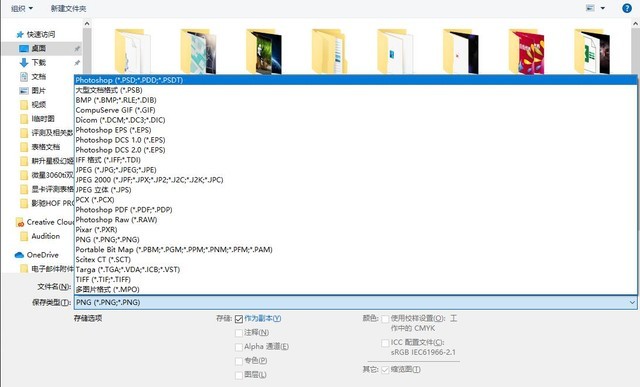Choose JPEG 立体 (*.JPS) format
The height and width of the screenshot is (387, 640).
356,190
